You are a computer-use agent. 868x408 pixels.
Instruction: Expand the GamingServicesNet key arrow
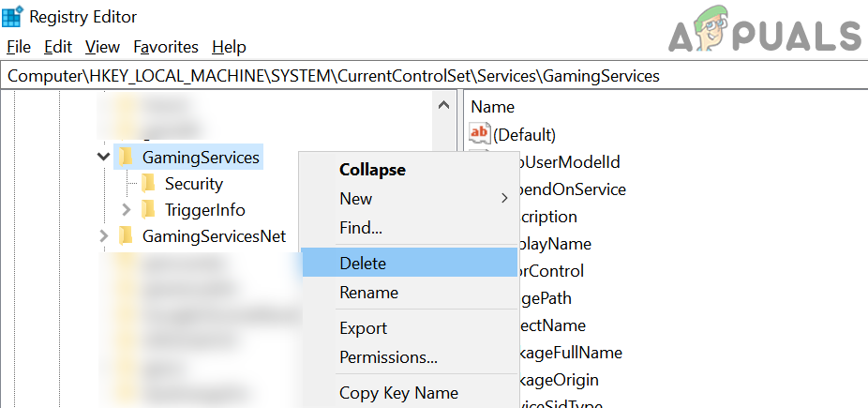[x=103, y=236]
